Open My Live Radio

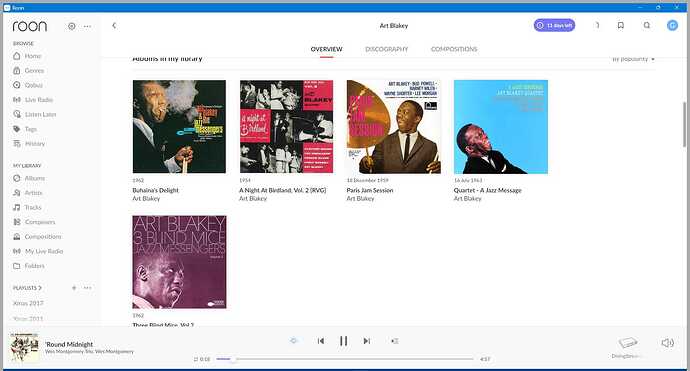tap(38, 251)
